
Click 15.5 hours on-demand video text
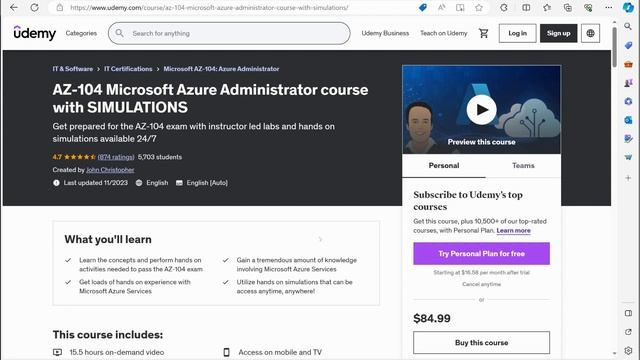(x=117, y=352)
